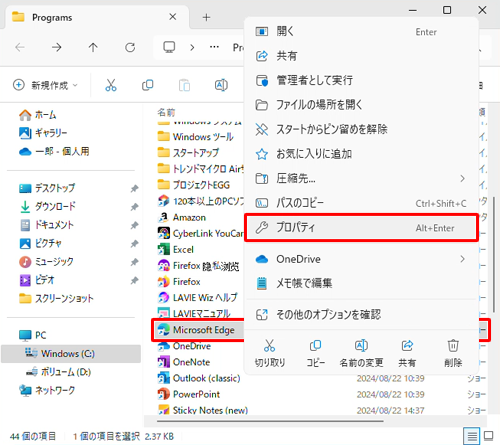The image size is (500, 445).
Task: Select ボリューム (D:) drive
Action: click(58, 372)
